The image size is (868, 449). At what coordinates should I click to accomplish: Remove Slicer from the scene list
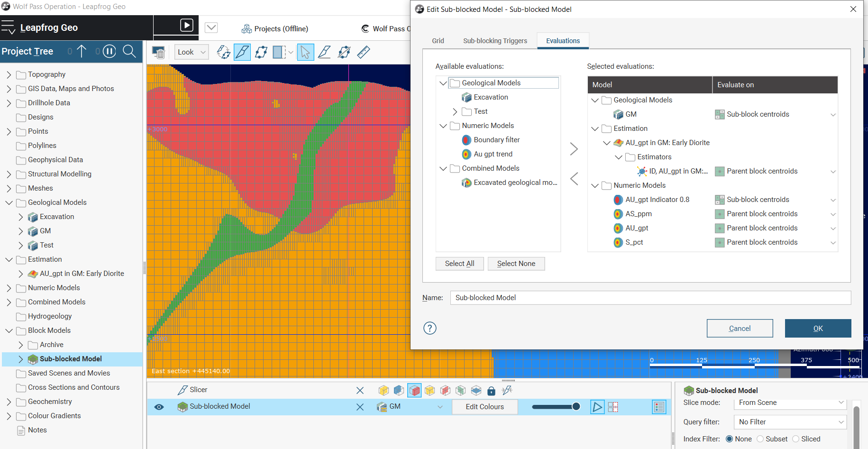[x=360, y=390]
